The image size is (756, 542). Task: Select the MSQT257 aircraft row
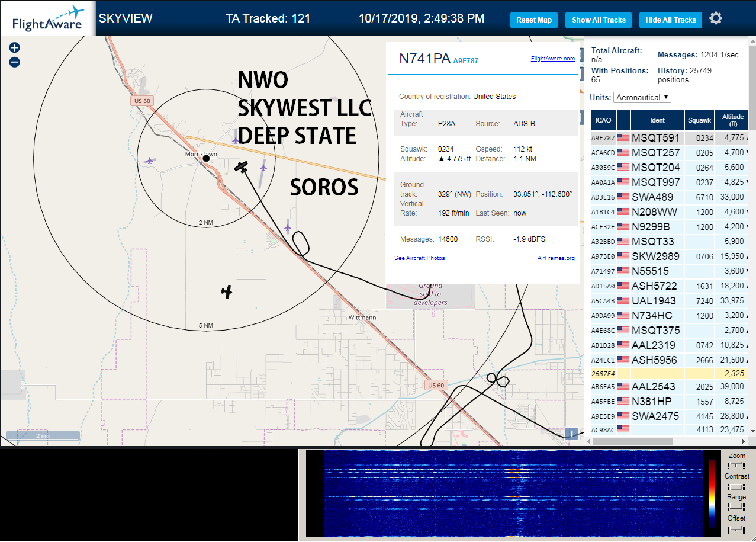pos(670,152)
